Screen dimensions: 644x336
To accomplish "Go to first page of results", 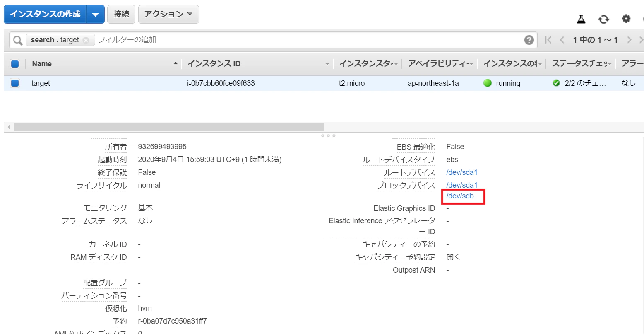I will [548, 40].
